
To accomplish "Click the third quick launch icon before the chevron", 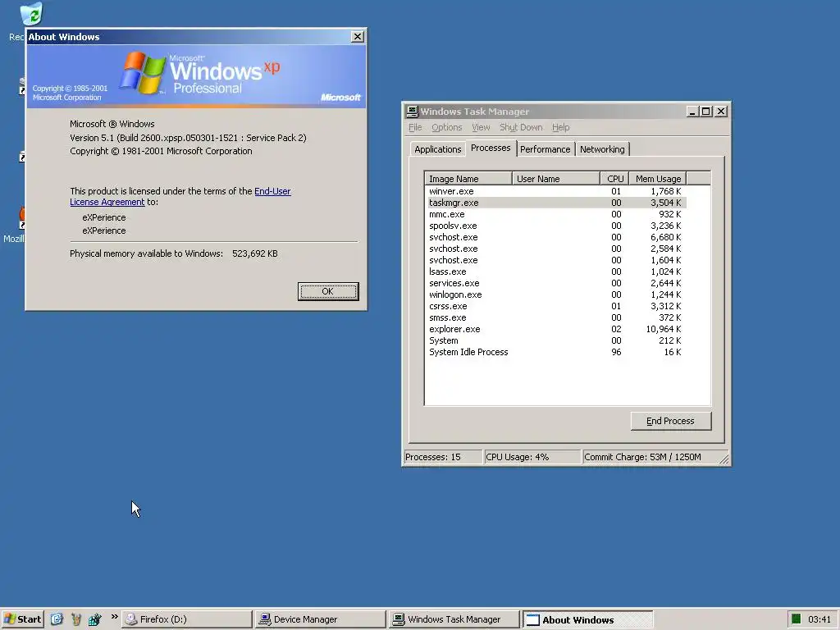I will pos(95,619).
